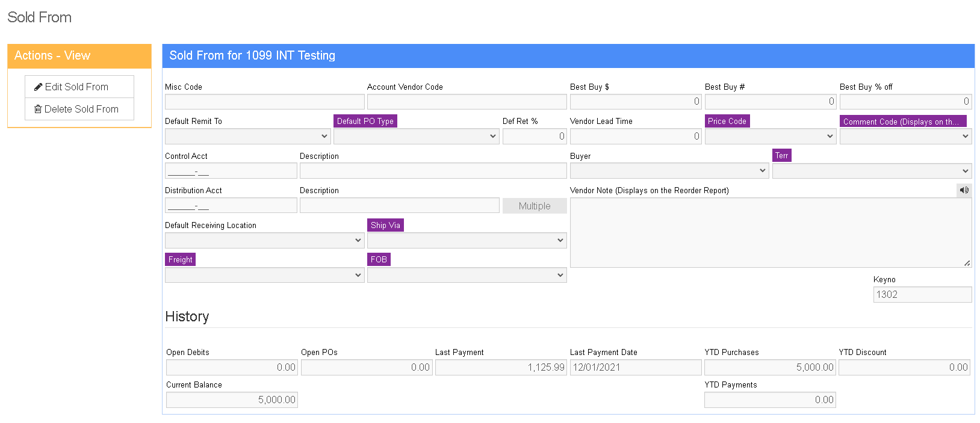Image resolution: width=980 pixels, height=423 pixels.
Task: Open the Ship Via dropdown
Action: click(467, 241)
